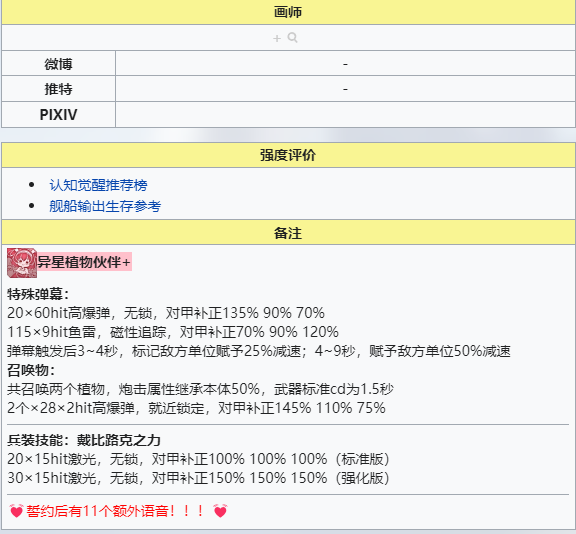Click the 强度评价 section header

pos(288,155)
